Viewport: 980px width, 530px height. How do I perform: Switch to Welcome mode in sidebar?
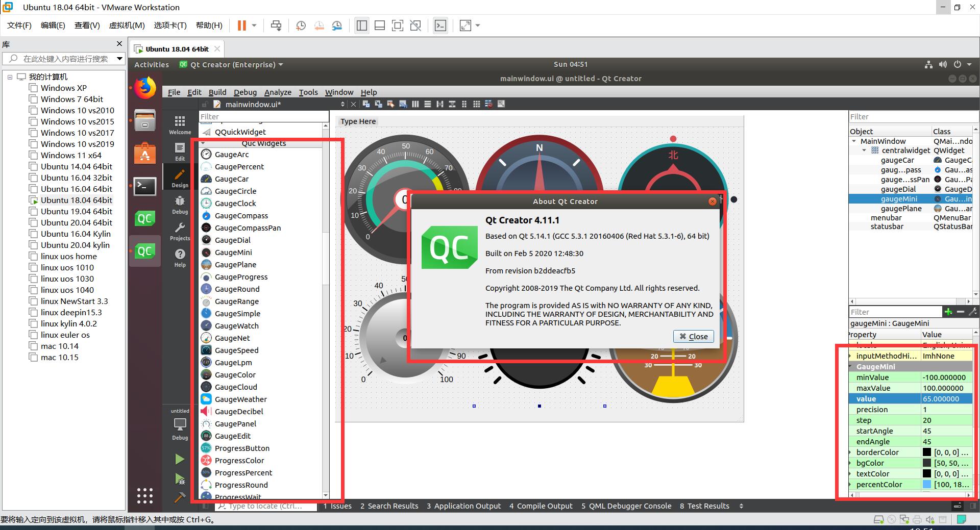point(180,124)
